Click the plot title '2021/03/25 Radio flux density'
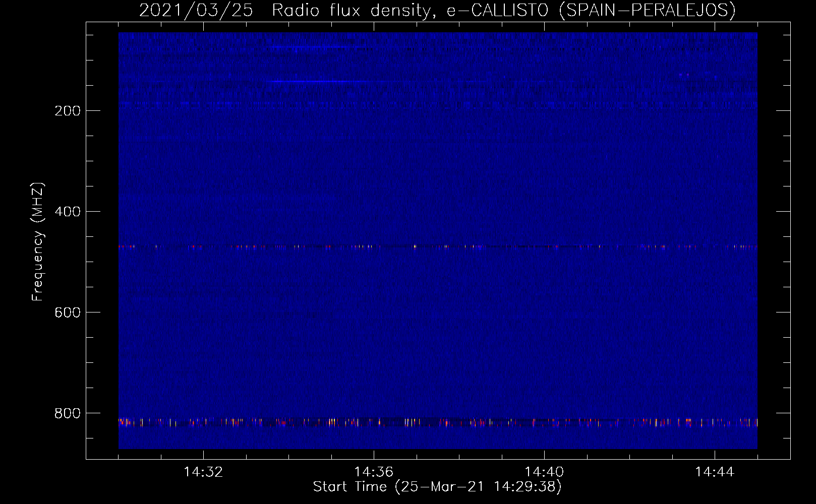 point(437,10)
